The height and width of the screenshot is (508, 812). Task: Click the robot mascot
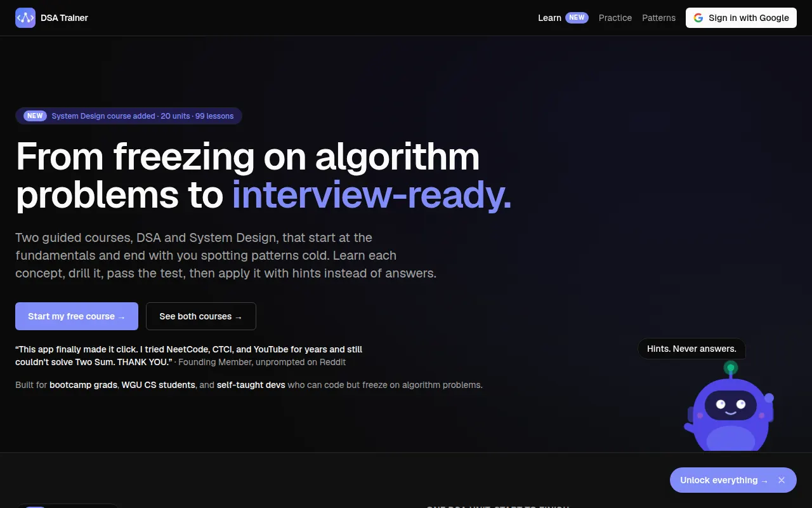[x=730, y=406]
